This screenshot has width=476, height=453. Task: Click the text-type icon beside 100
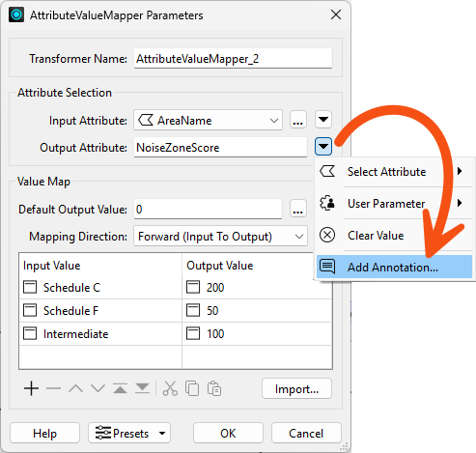[x=193, y=333]
